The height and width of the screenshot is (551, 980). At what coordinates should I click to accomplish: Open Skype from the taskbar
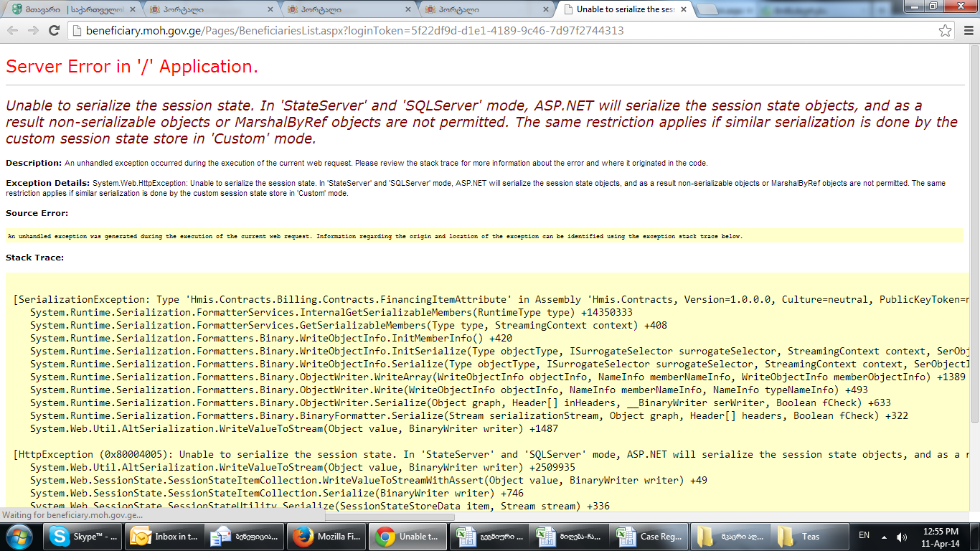(82, 537)
